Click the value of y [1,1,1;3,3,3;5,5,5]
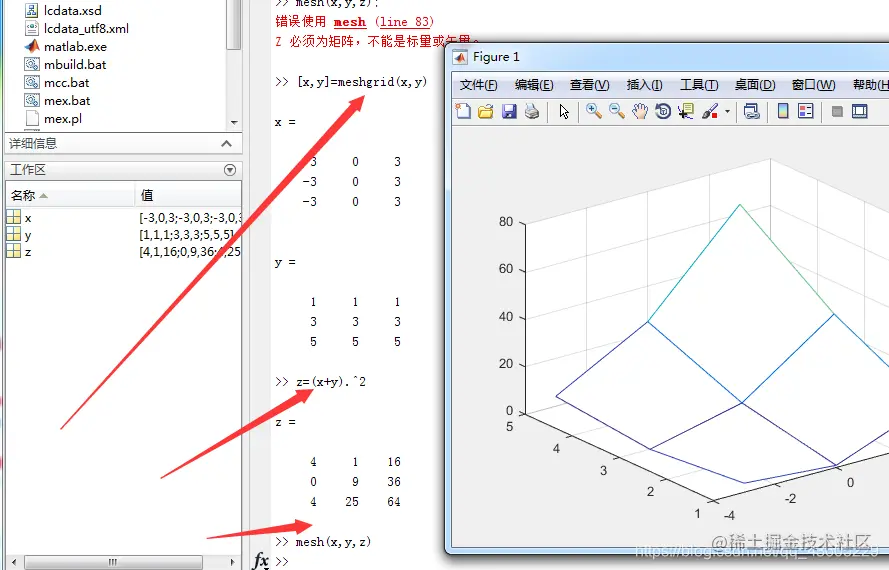The image size is (889, 570). [186, 235]
